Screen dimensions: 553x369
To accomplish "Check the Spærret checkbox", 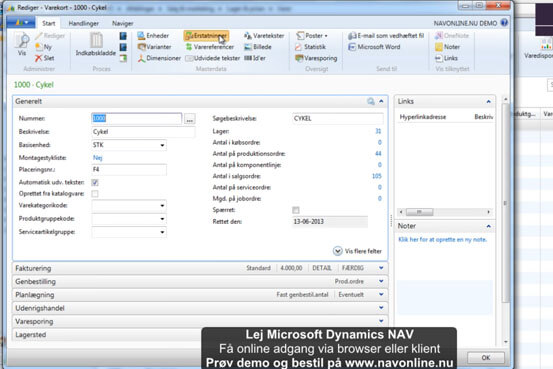I will coord(296,210).
